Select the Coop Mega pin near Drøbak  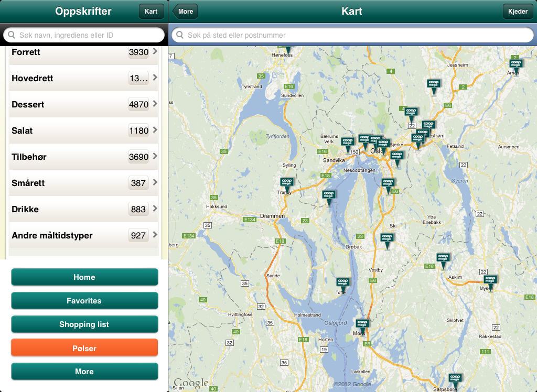[387, 239]
